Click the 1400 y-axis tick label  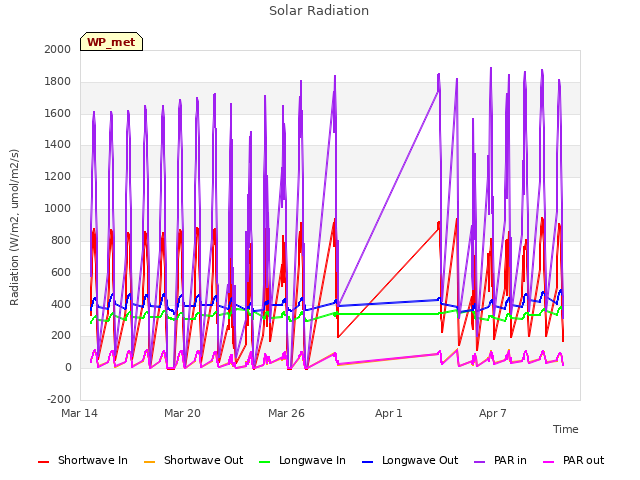[58, 144]
